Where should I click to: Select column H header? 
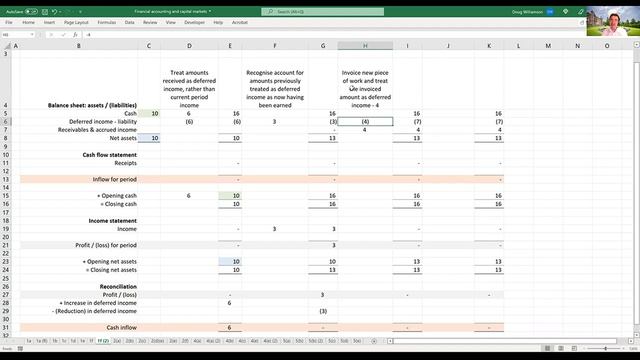point(365,46)
